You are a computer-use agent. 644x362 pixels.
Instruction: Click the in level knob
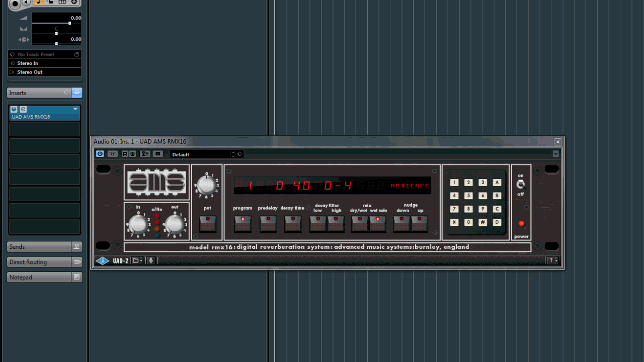[138, 224]
